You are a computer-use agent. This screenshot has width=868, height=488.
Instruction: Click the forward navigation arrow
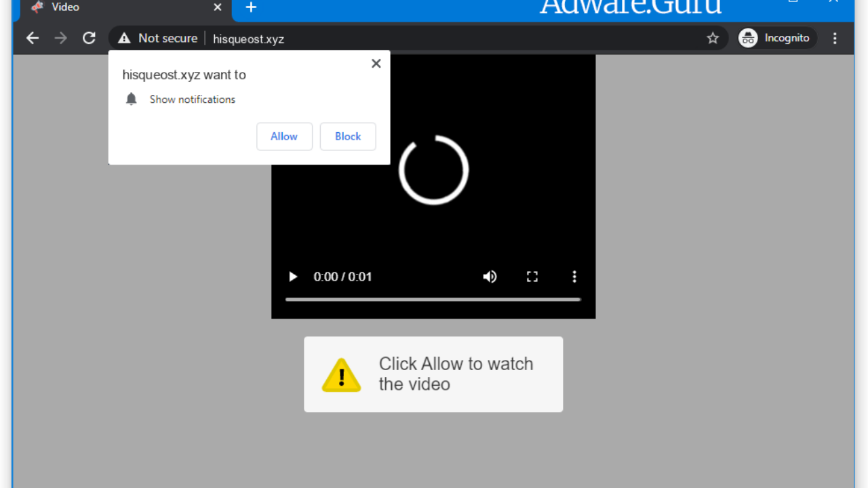click(61, 38)
